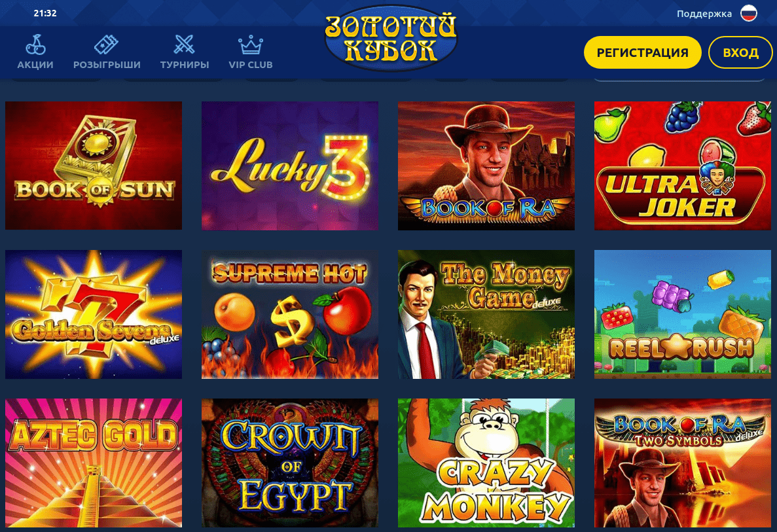Viewport: 777px width, 532px height.
Task: Launch the Lucky 3 slot game
Action: 290,166
